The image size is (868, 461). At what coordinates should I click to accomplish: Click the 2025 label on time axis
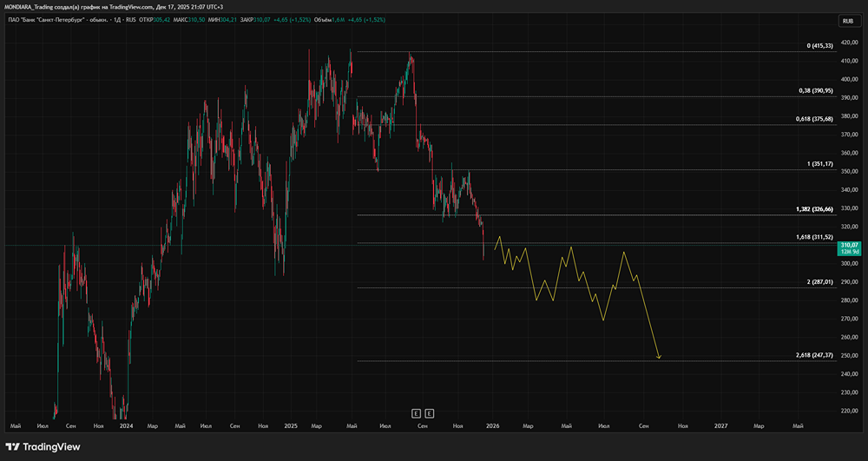click(290, 425)
